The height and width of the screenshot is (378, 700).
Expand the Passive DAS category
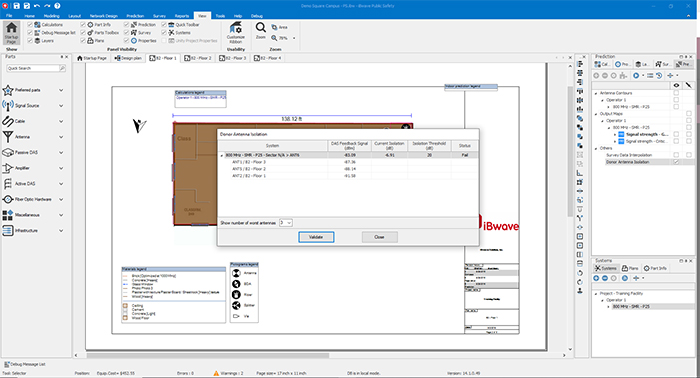pos(61,153)
